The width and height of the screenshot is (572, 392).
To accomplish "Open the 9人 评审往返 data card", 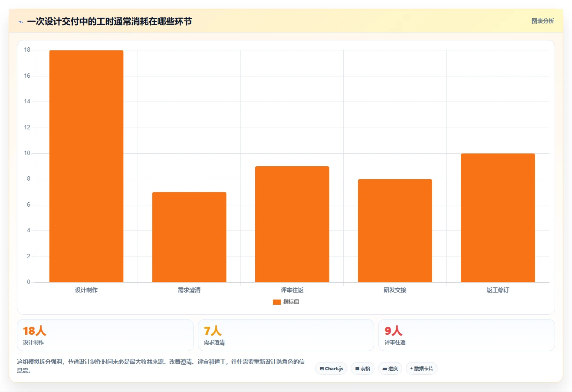I will click(467, 335).
